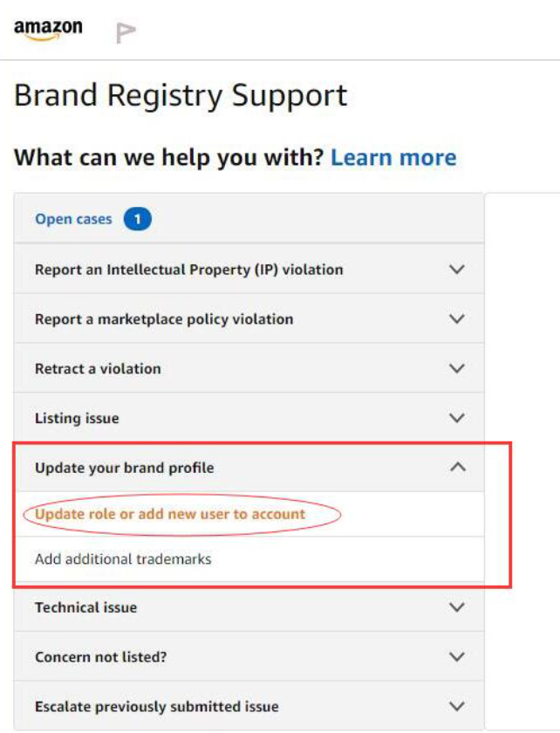Expand Escalate previously submitted issue chevron
Image resolution: width=560 pixels, height=733 pixels.
click(x=457, y=706)
